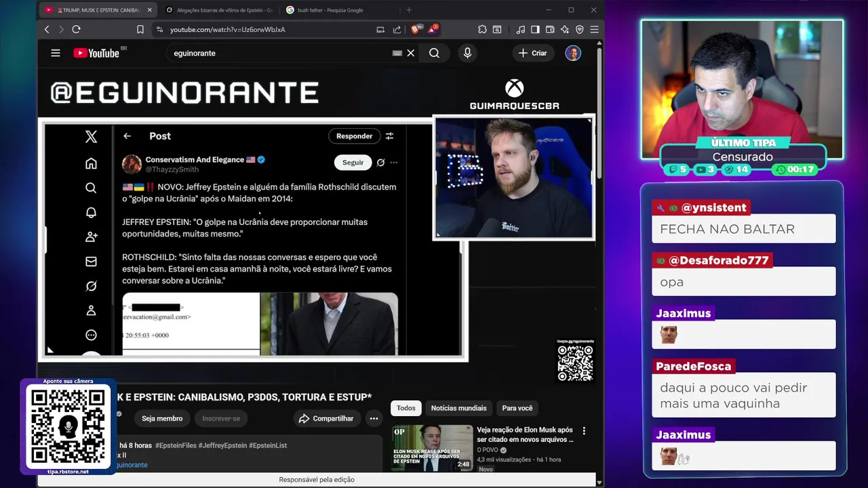Open the media playlist music note icon
868x488 pixels.
520,29
